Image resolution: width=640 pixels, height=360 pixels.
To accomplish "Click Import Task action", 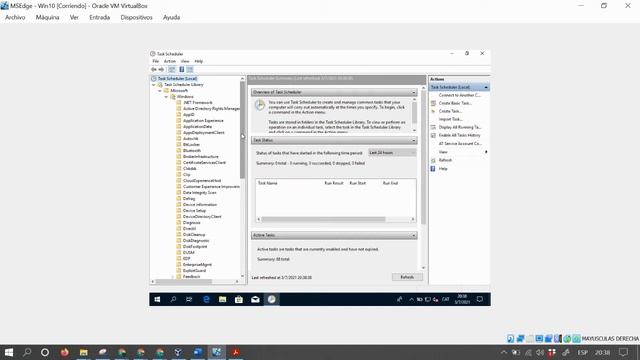I will coord(450,119).
